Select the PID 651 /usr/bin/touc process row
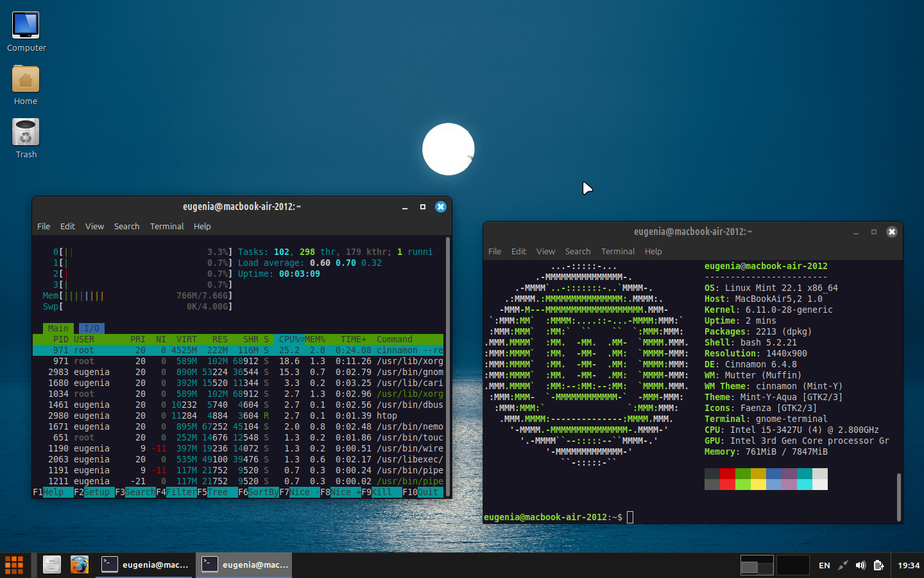Screen dimensions: 924x578 coord(238,437)
